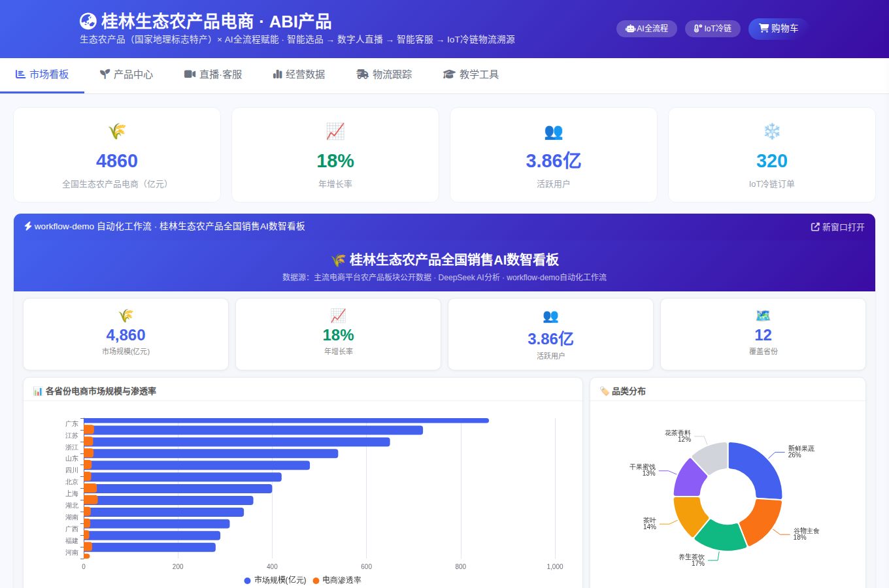Click the wheat icon on 4860 card
The width and height of the screenshot is (889, 588).
click(117, 131)
